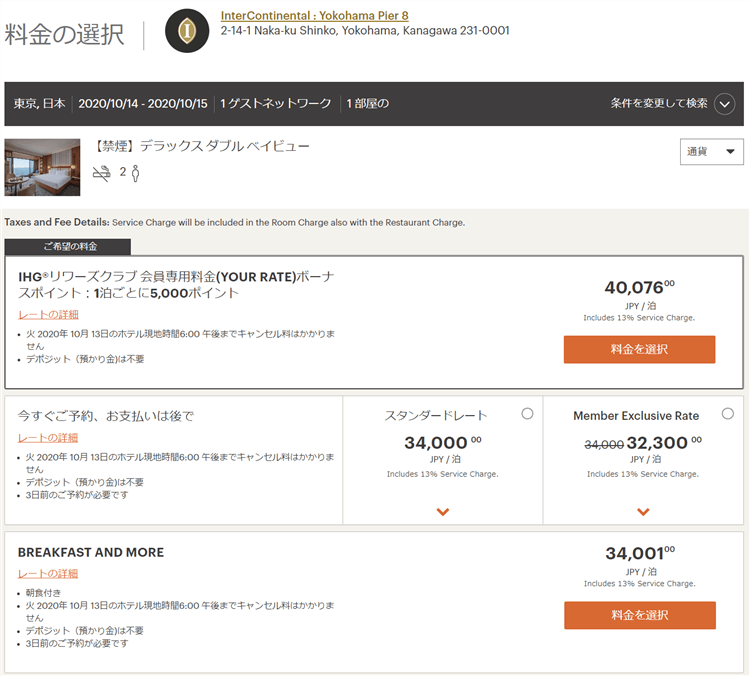The height and width of the screenshot is (676, 750).
Task: Click the InterContinental gold logo icon
Action: point(186,31)
